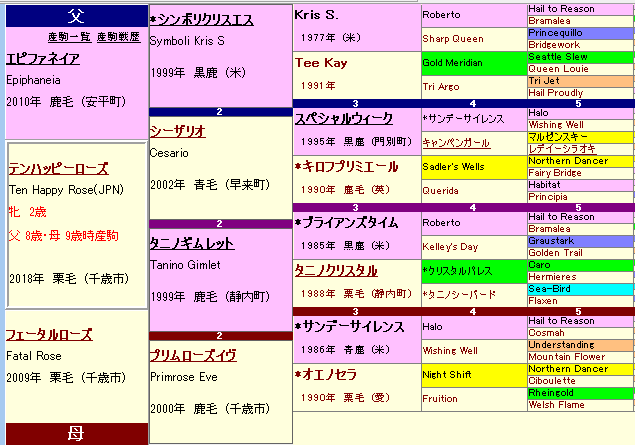Click Ciboulette cell
This screenshot has height=445, width=635.
point(580,381)
